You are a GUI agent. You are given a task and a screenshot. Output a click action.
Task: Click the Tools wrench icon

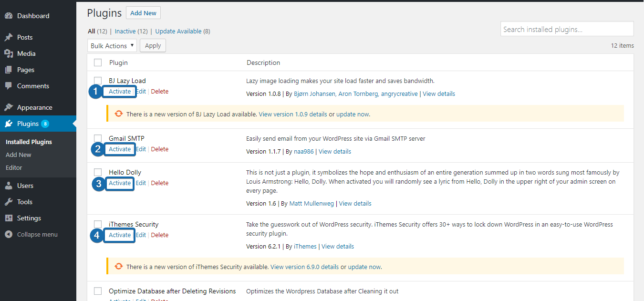(x=9, y=202)
